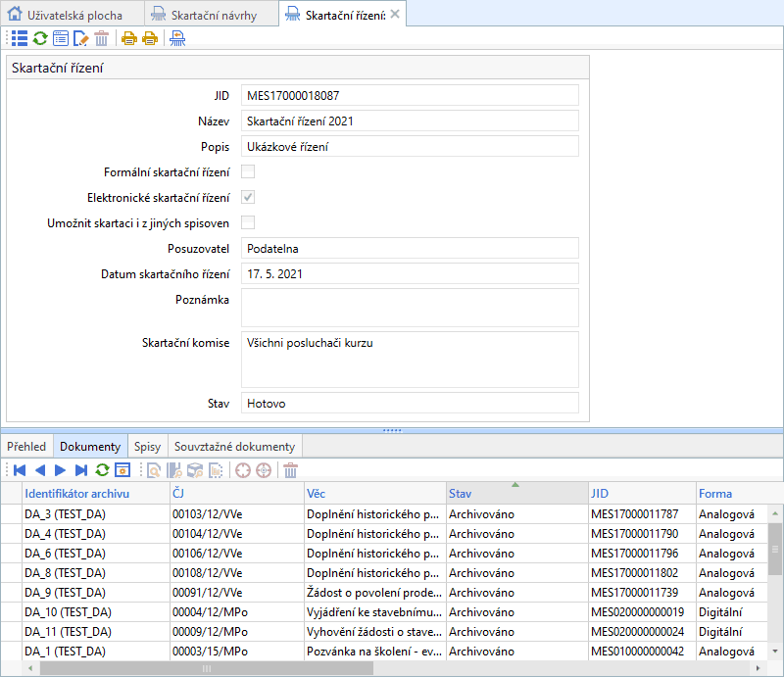Refresh the documents list in the lower toolbar
Image resolution: width=784 pixels, height=677 pixels.
tap(102, 470)
